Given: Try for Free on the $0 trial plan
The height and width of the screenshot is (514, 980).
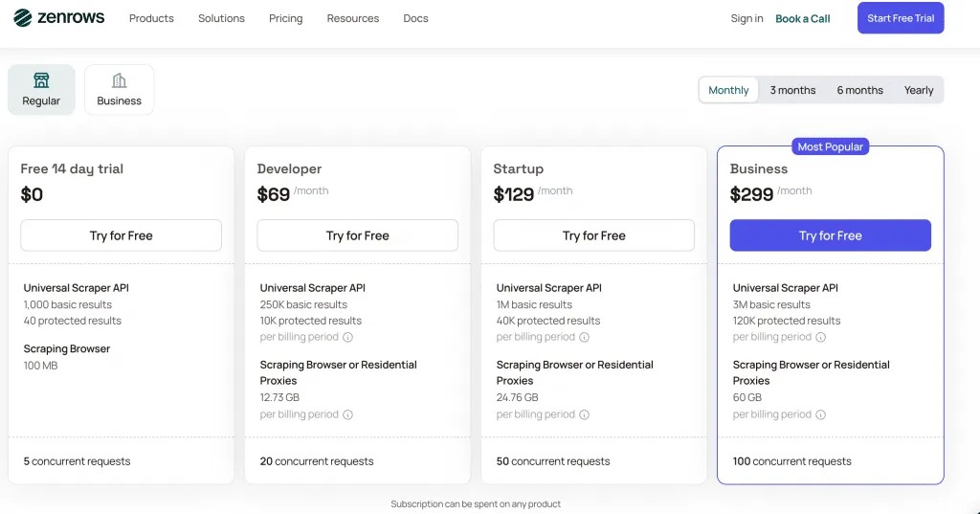Looking at the screenshot, I should pyautogui.click(x=122, y=235).
